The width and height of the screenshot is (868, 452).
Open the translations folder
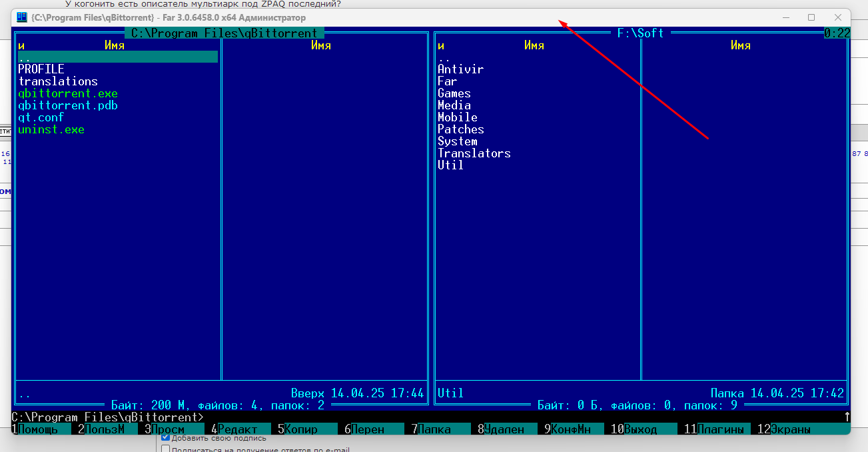coord(58,81)
